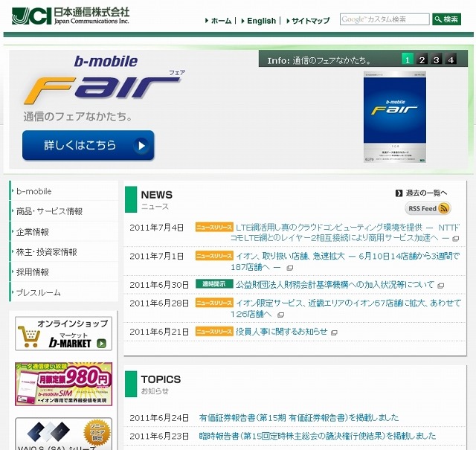Click the green arrow icon on b-MARKET banner
The image size is (476, 450).
pos(101,344)
